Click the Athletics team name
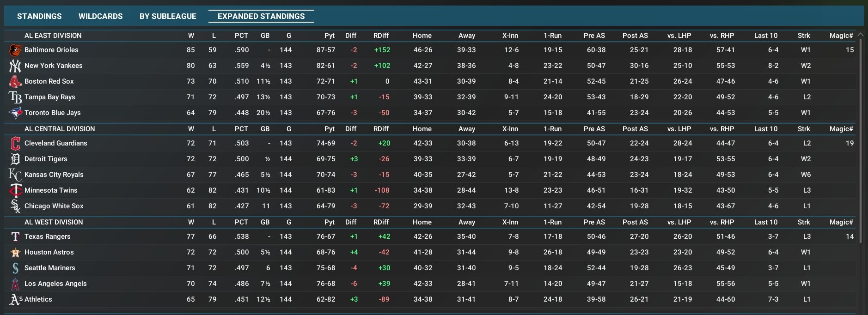This screenshot has width=868, height=315. pos(38,299)
